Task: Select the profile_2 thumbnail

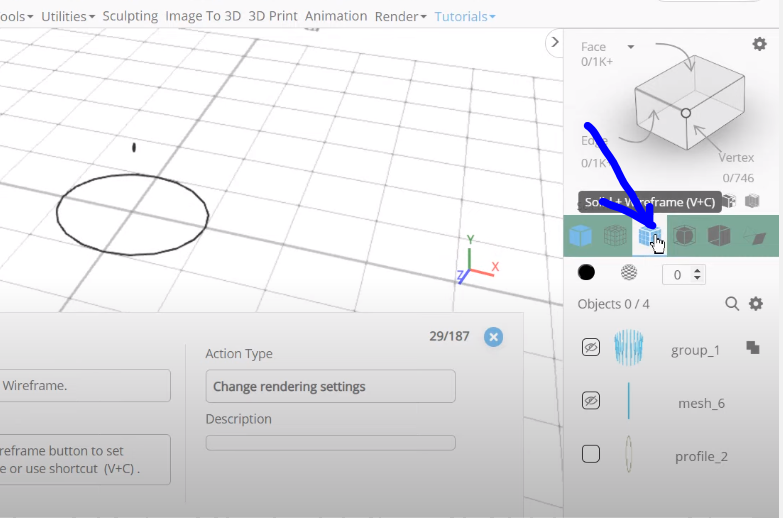Action: point(629,454)
